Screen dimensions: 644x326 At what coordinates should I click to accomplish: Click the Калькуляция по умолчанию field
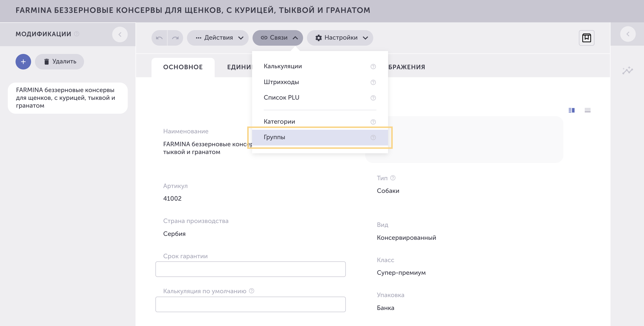tap(251, 304)
